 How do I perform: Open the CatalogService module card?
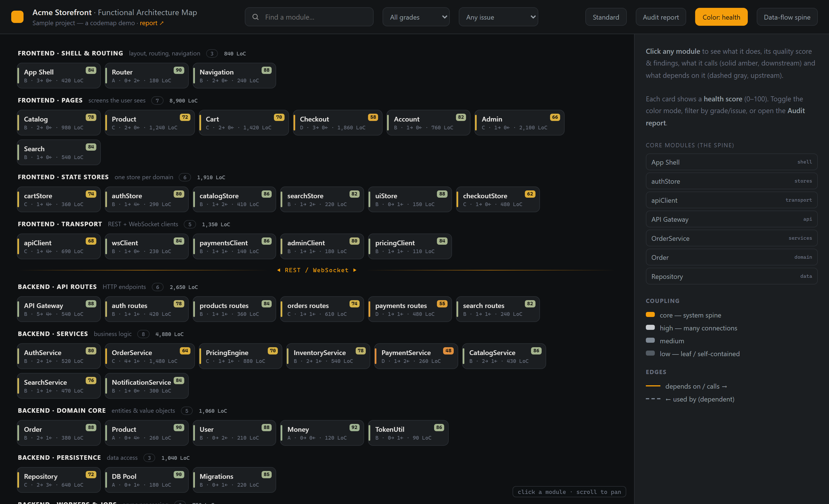coord(504,356)
